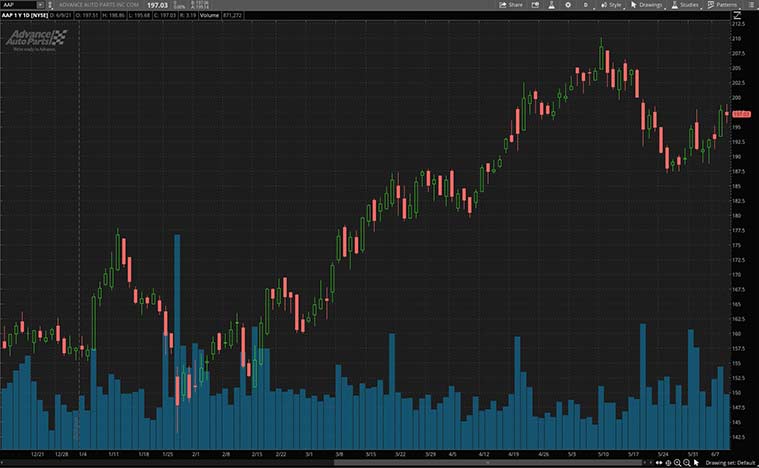Click the zoom in magnifier icon

pos(676,462)
